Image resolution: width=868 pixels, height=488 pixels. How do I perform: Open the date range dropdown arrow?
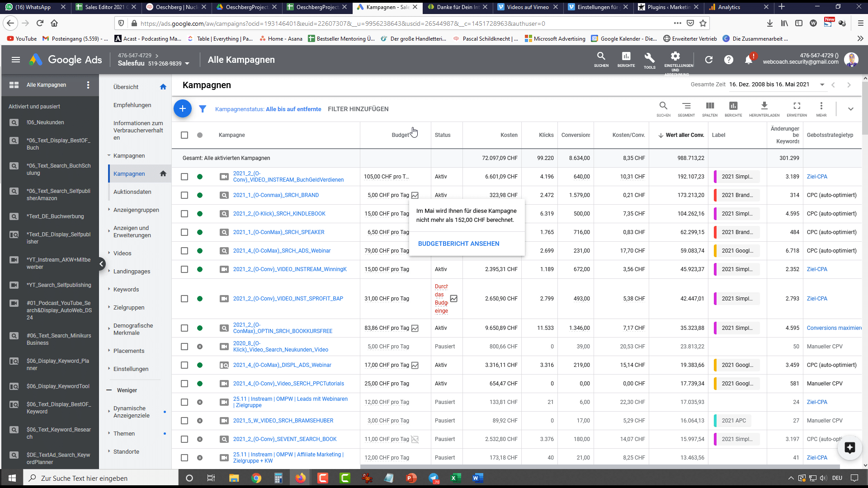(x=822, y=84)
